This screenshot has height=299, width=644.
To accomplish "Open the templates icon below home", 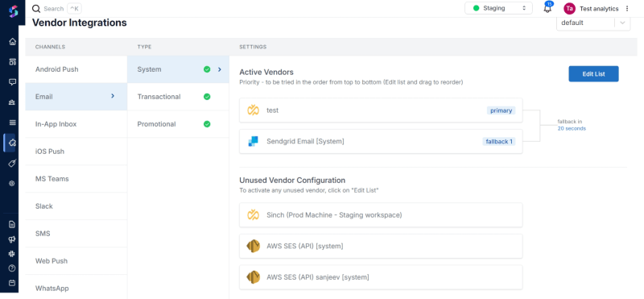I will point(12,62).
